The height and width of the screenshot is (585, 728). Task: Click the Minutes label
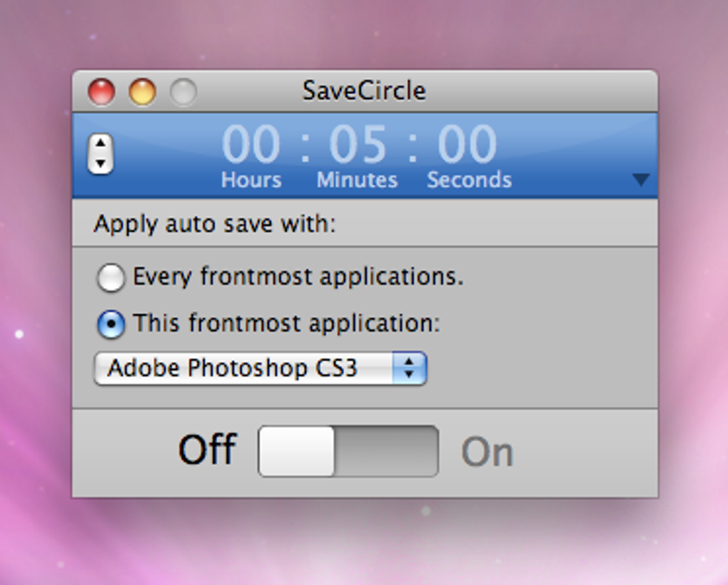(x=357, y=180)
